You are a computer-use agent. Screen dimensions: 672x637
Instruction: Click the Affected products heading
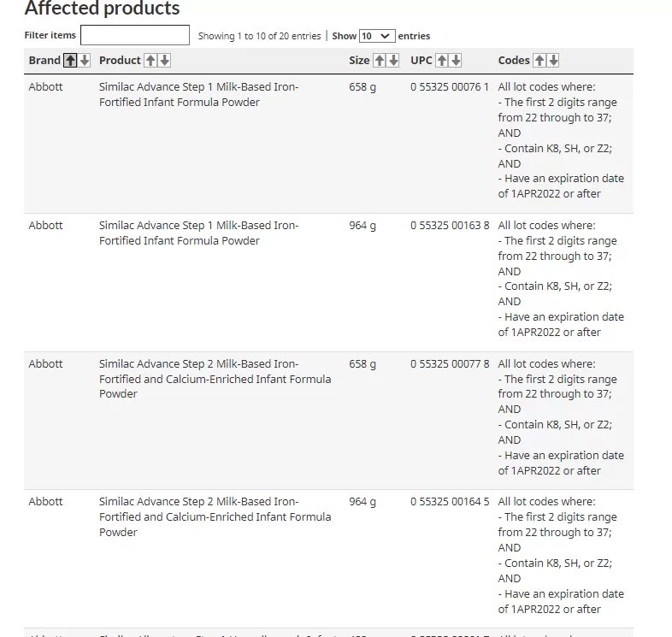tap(102, 8)
